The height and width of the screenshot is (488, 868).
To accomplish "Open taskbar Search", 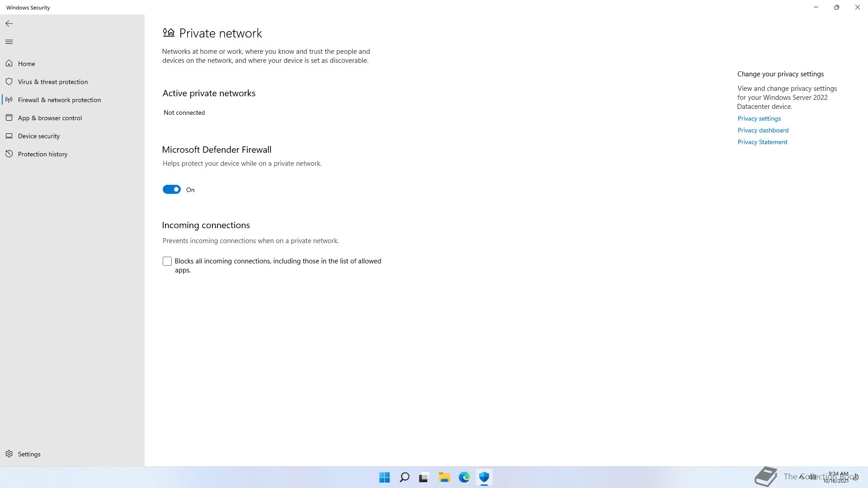I will [405, 477].
